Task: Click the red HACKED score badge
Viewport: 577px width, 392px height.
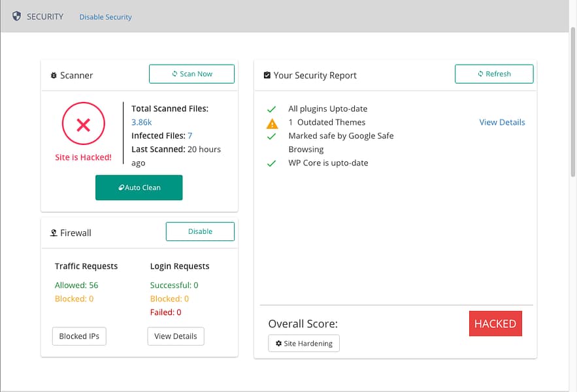Action: pos(495,323)
